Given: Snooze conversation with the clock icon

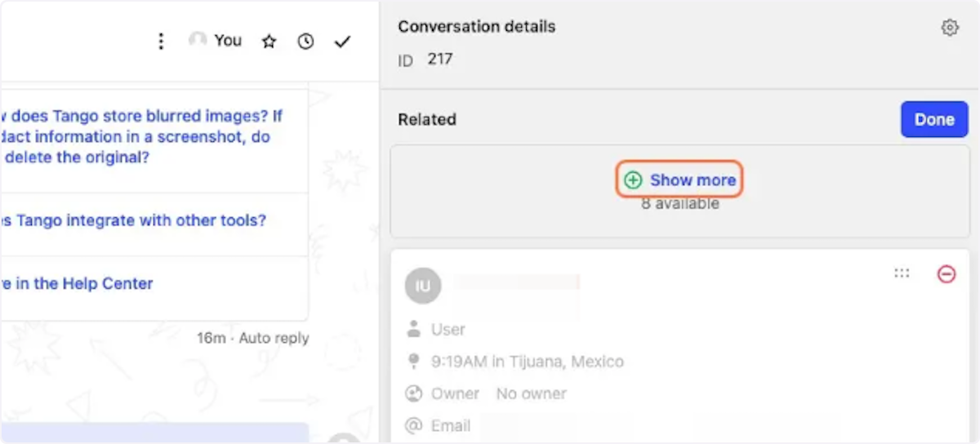Looking at the screenshot, I should click(x=305, y=41).
